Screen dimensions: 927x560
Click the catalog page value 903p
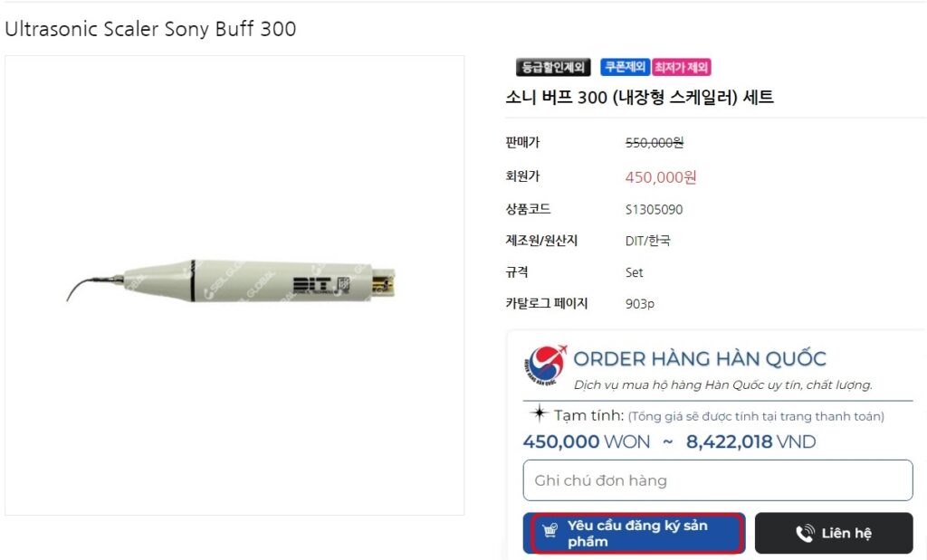tap(639, 304)
